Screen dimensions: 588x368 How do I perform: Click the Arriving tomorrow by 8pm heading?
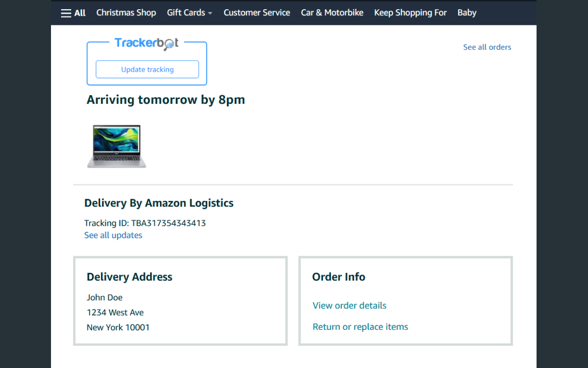click(x=166, y=100)
